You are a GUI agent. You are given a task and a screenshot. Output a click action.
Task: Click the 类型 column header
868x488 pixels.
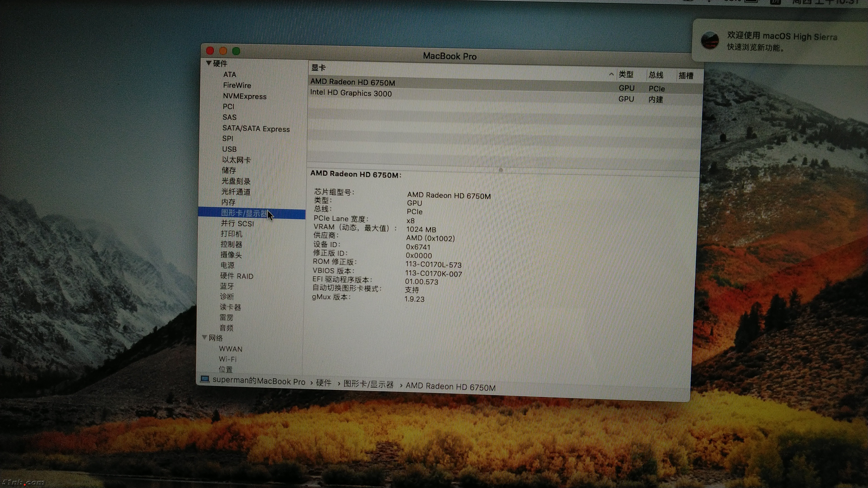(x=626, y=75)
